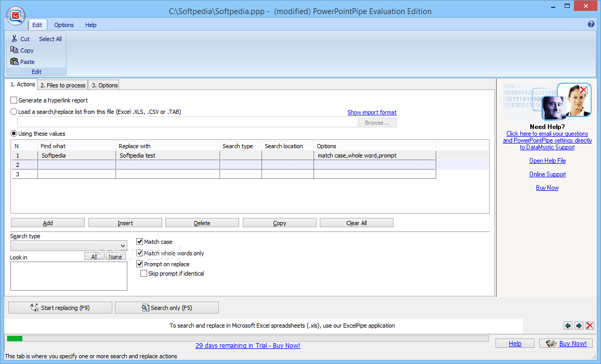
Task: Open the Show import format link
Action: point(372,112)
